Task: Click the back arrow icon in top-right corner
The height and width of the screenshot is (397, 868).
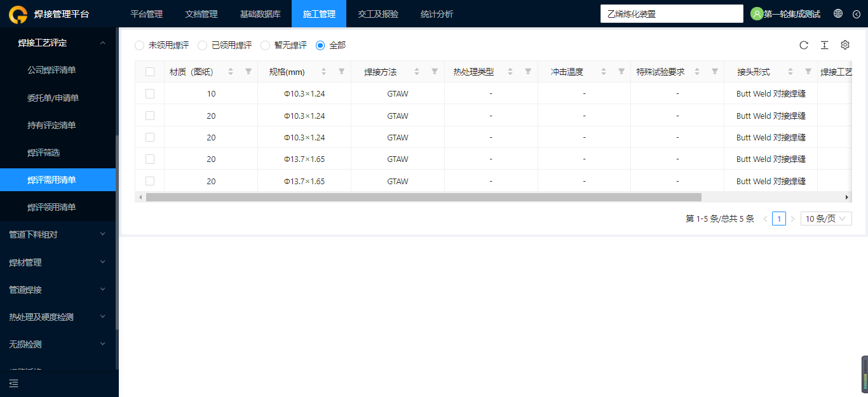Action: pos(856,14)
